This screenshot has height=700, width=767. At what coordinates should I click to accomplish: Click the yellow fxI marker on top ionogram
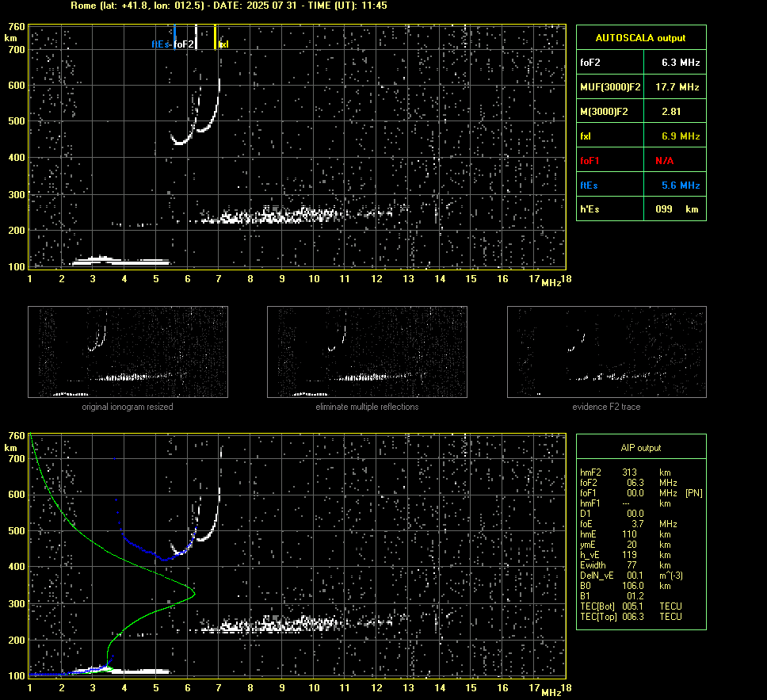click(x=216, y=37)
